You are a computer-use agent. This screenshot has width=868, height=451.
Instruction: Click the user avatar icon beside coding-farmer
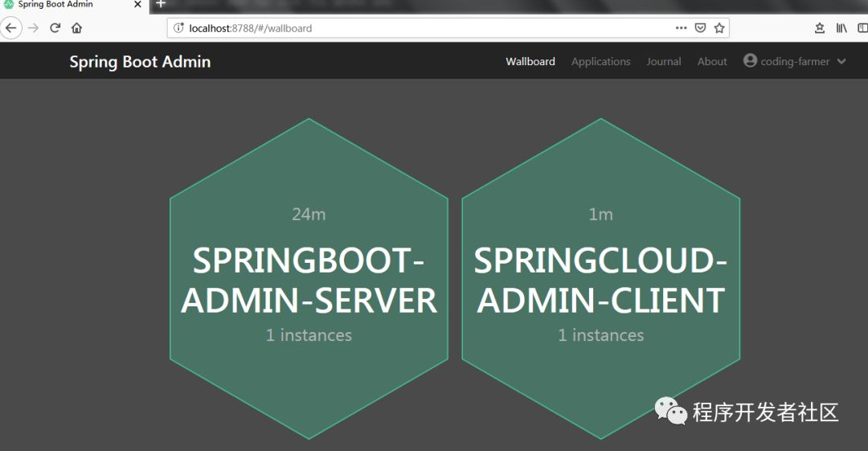click(750, 60)
